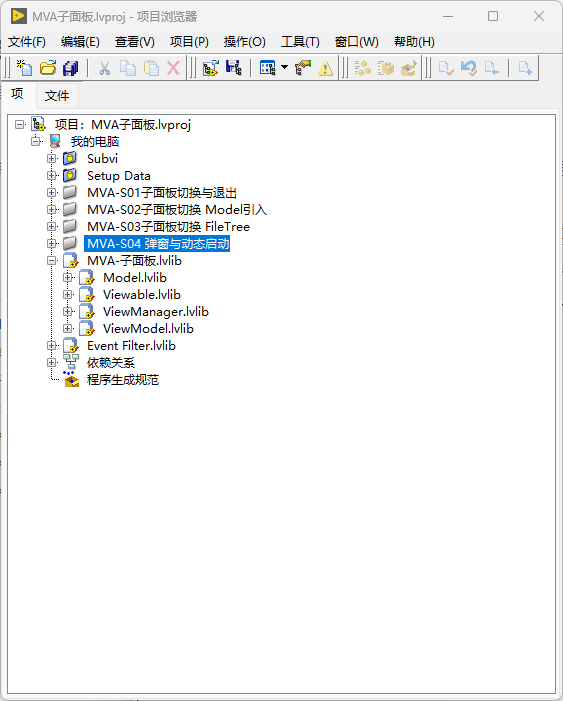
Task: Open the 帮助(H) menu
Action: pyautogui.click(x=414, y=42)
